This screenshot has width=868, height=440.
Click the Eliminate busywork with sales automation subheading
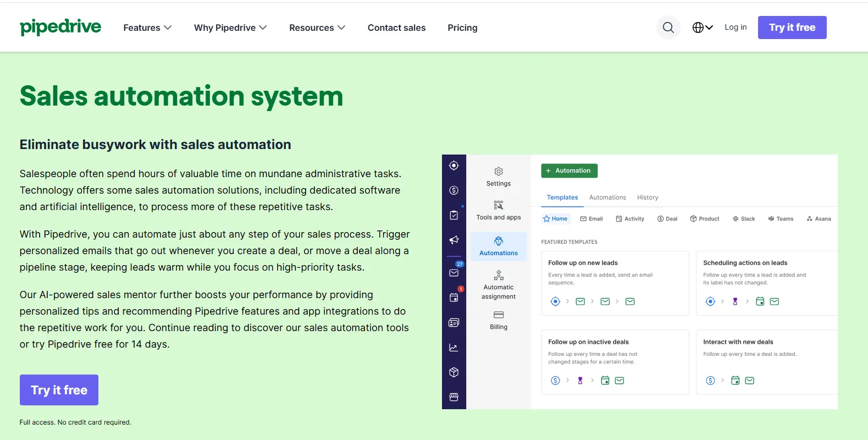[156, 145]
